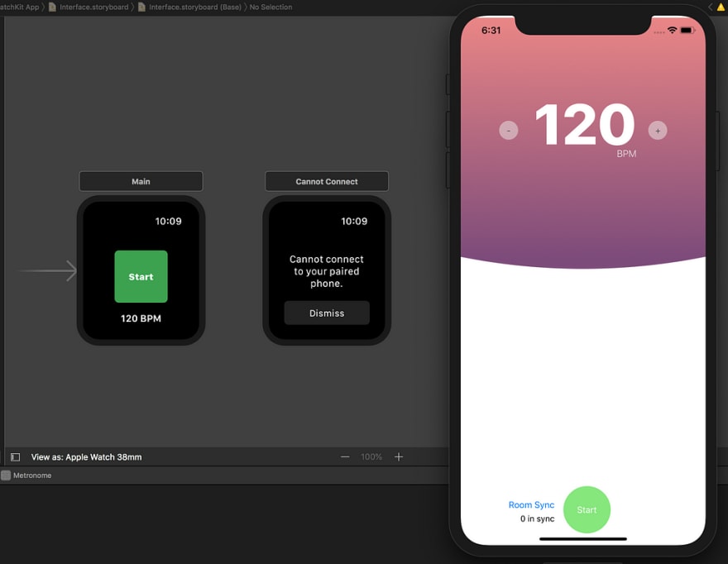Open the View as: Apple Watch 38mm selector

click(86, 457)
